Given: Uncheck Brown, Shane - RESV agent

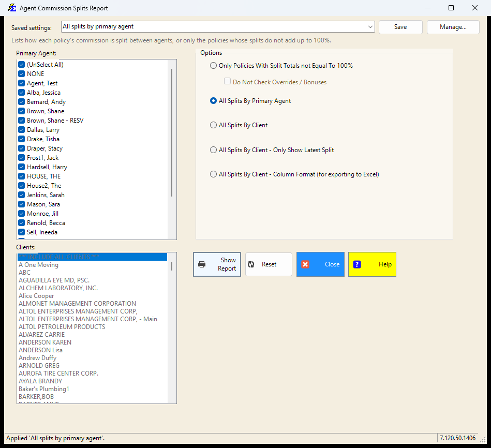Looking at the screenshot, I should [x=21, y=121].
